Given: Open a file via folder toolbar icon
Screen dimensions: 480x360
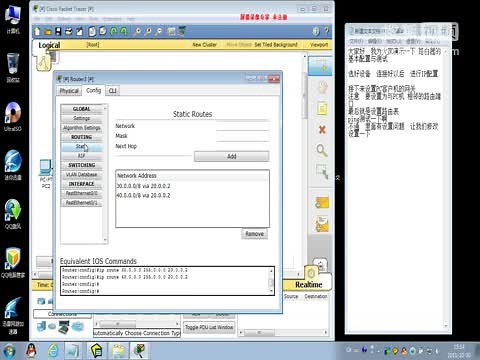Looking at the screenshot, I should click(48, 32).
